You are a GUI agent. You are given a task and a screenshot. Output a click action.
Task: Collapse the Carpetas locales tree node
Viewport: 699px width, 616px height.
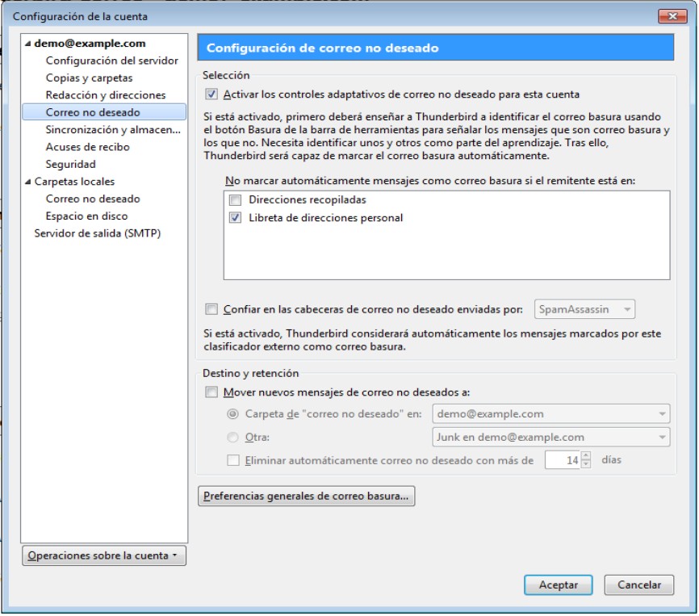point(28,182)
